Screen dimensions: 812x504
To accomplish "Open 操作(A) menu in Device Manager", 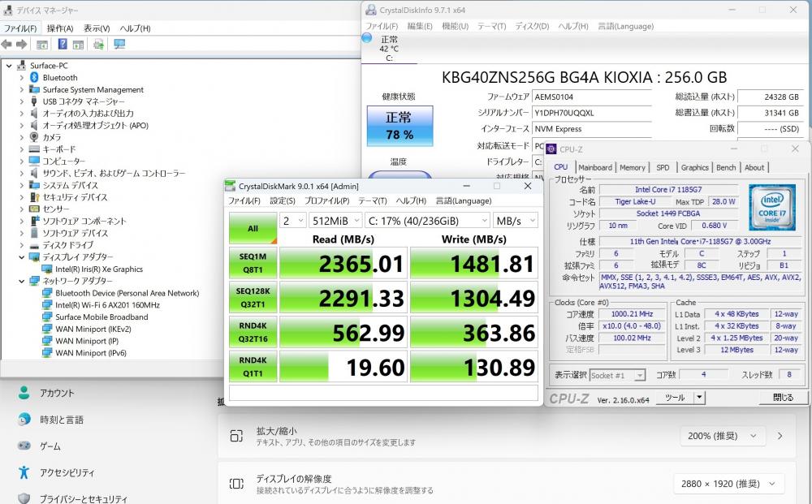I will tap(60, 28).
